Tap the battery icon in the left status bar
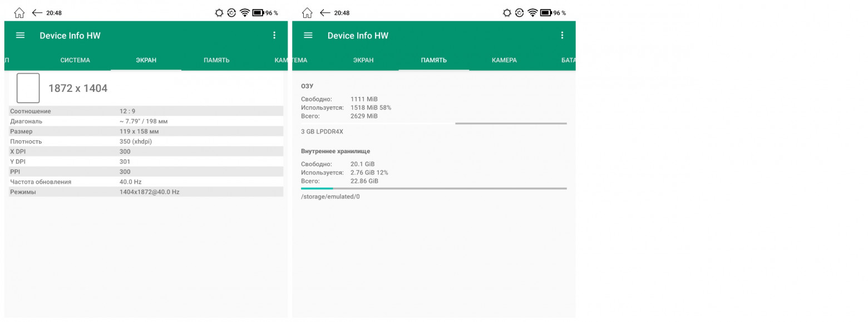868x322 pixels. pyautogui.click(x=258, y=13)
